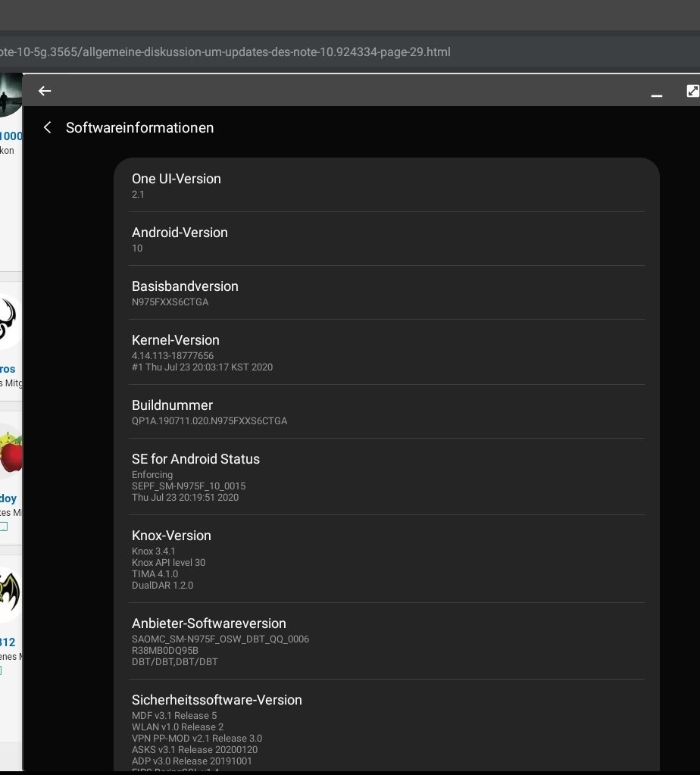
Task: Click the value N975FXXS6CTGA under Basisbandversion
Action: coord(170,302)
